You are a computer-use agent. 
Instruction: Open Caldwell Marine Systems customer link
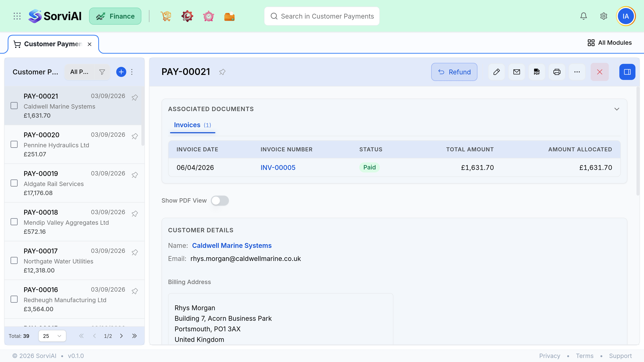(232, 246)
